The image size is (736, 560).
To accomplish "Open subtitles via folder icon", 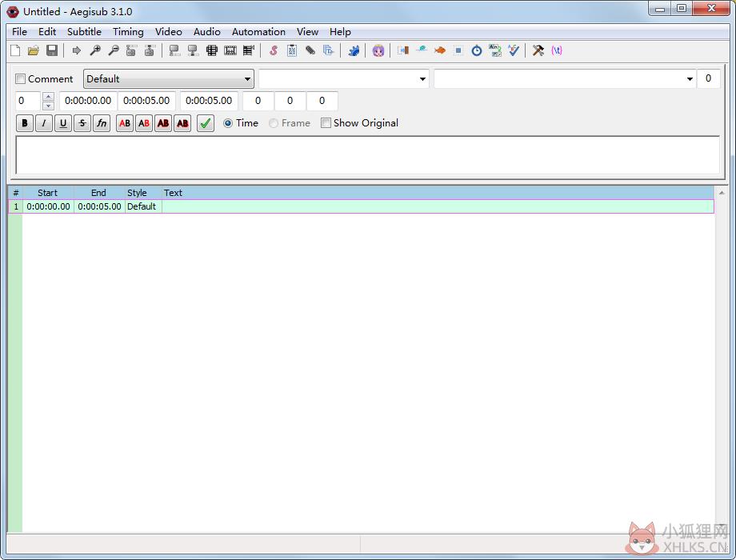I will click(34, 50).
